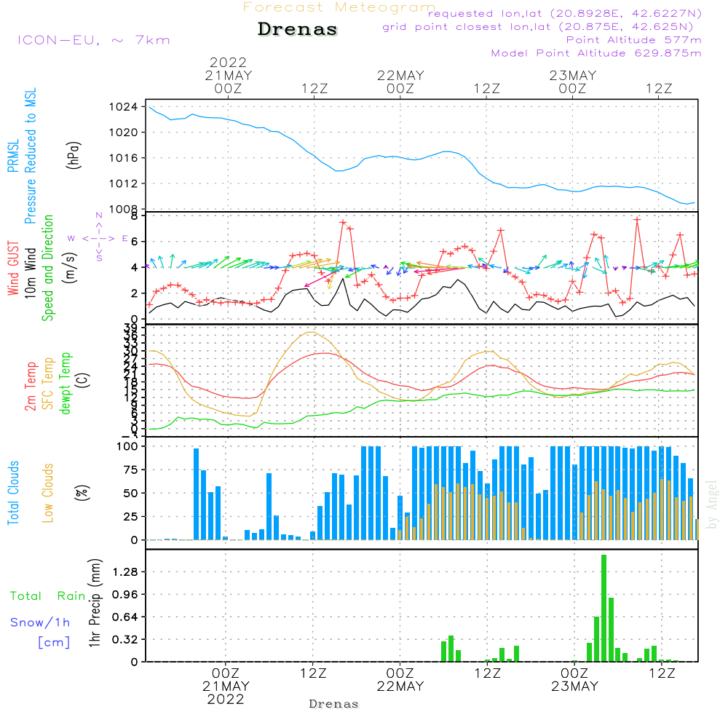The width and height of the screenshot is (728, 728).
Task: Select the "22MAY" date label on top axis
Action: pos(400,75)
